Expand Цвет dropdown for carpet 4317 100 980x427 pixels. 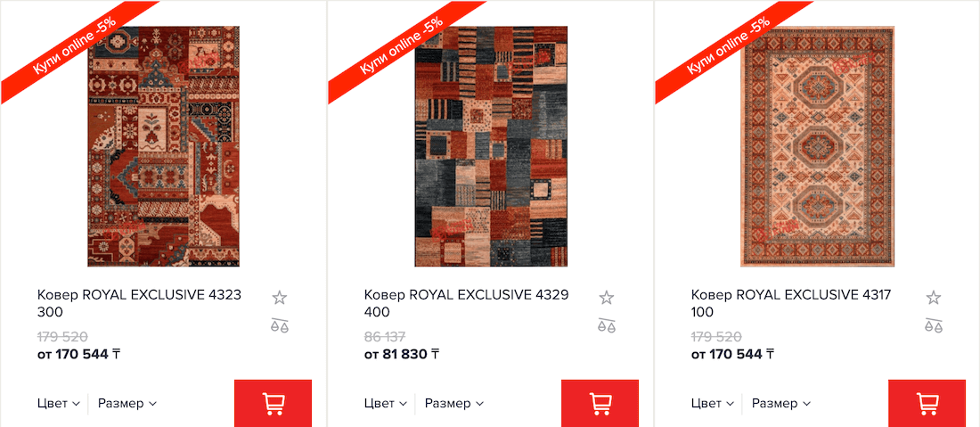[x=713, y=403]
